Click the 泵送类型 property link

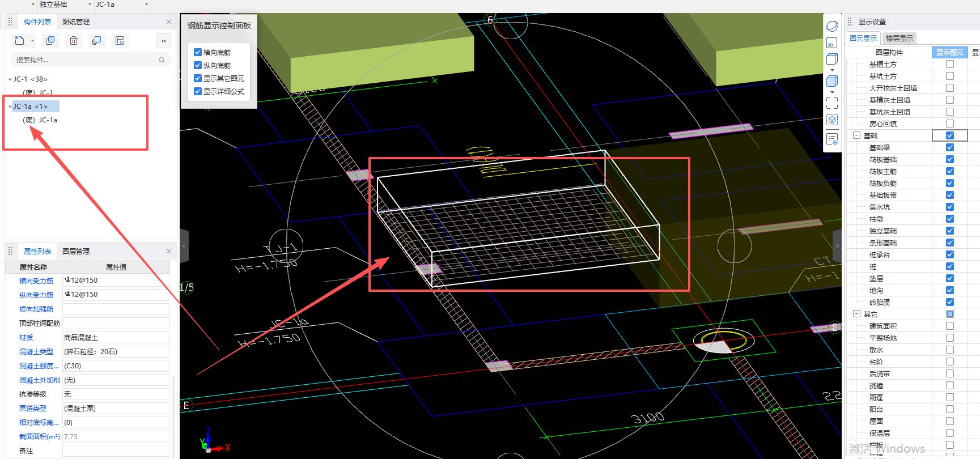33,408
